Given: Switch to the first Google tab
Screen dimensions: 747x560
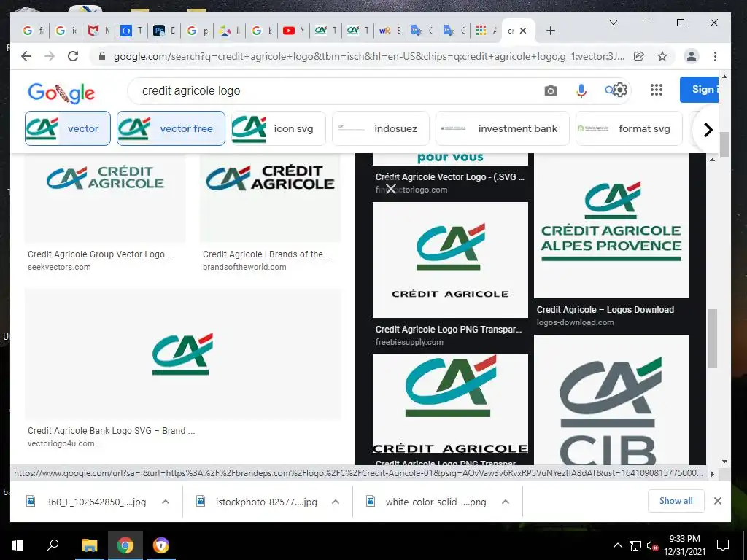Looking at the screenshot, I should tap(34, 31).
